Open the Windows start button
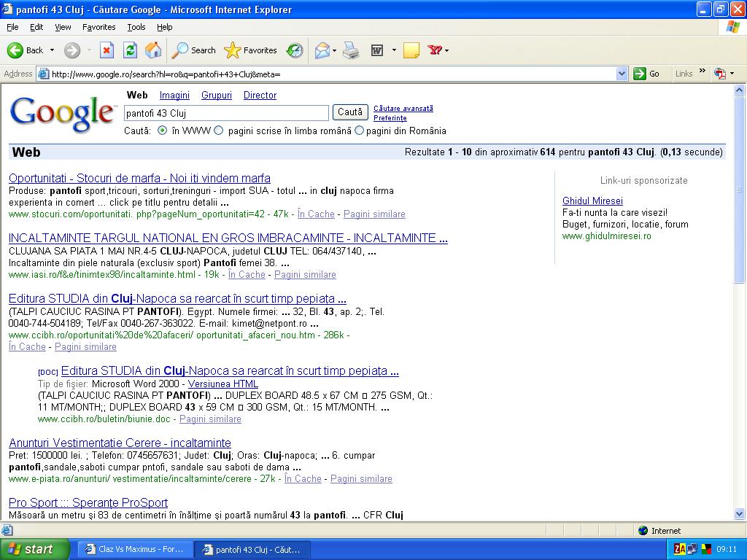The image size is (747, 560). tap(35, 549)
